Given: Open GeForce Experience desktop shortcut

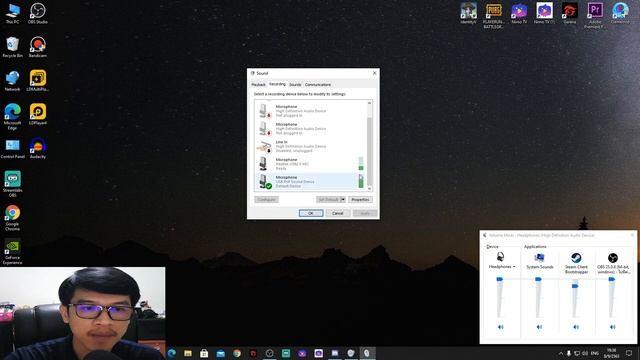Looking at the screenshot, I should point(12,252).
